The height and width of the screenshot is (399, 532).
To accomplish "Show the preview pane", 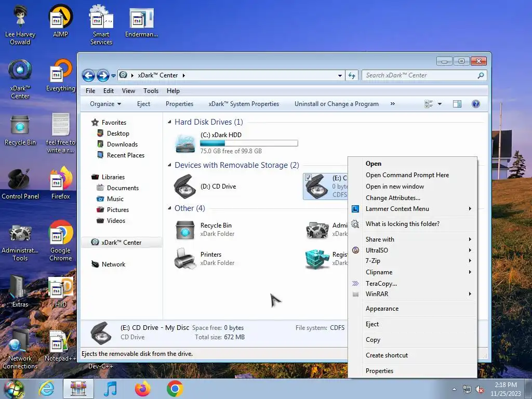I will 457,104.
